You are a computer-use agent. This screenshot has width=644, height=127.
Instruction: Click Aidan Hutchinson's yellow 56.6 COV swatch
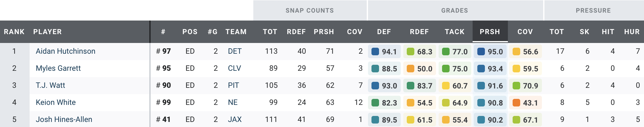pos(516,51)
